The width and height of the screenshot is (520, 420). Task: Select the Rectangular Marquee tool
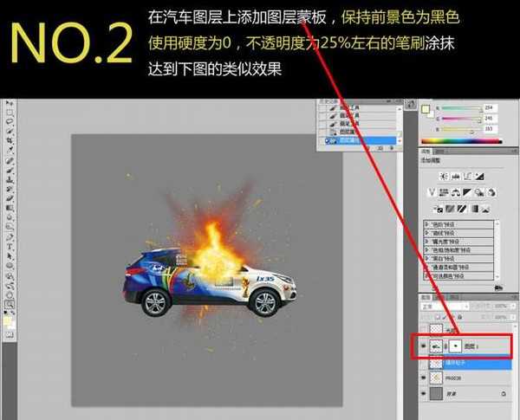[x=9, y=113]
